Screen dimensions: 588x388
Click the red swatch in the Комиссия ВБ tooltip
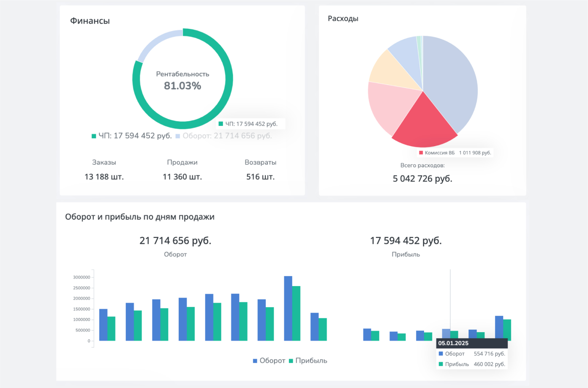[421, 153]
